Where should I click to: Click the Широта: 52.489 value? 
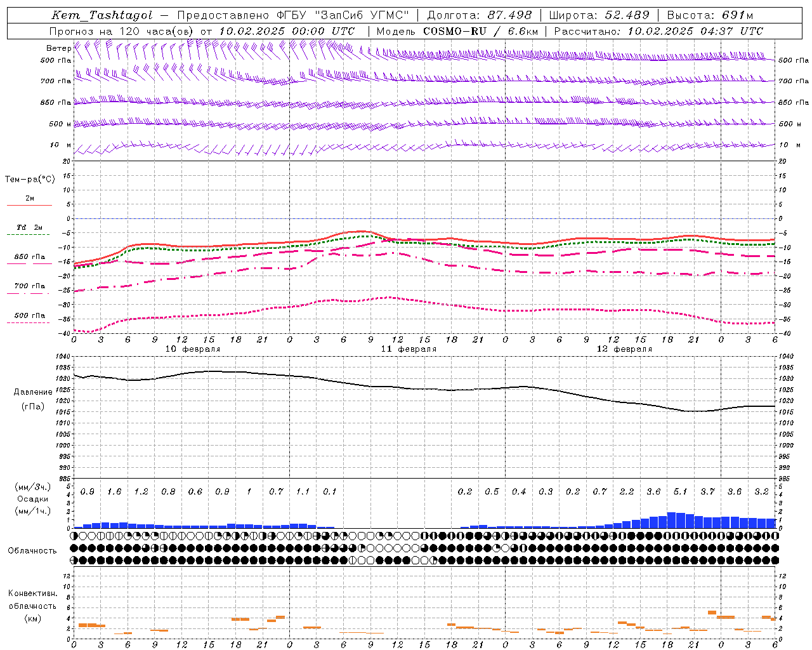(599, 16)
